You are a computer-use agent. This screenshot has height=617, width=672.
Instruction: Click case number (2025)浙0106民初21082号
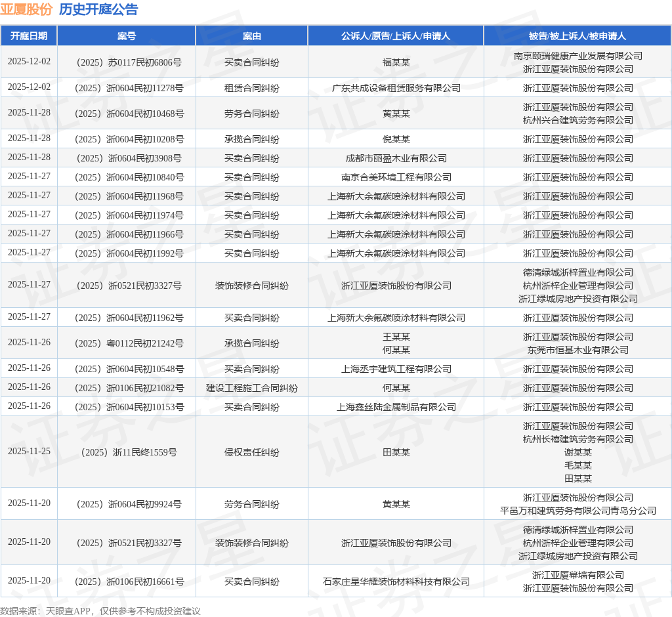click(129, 389)
